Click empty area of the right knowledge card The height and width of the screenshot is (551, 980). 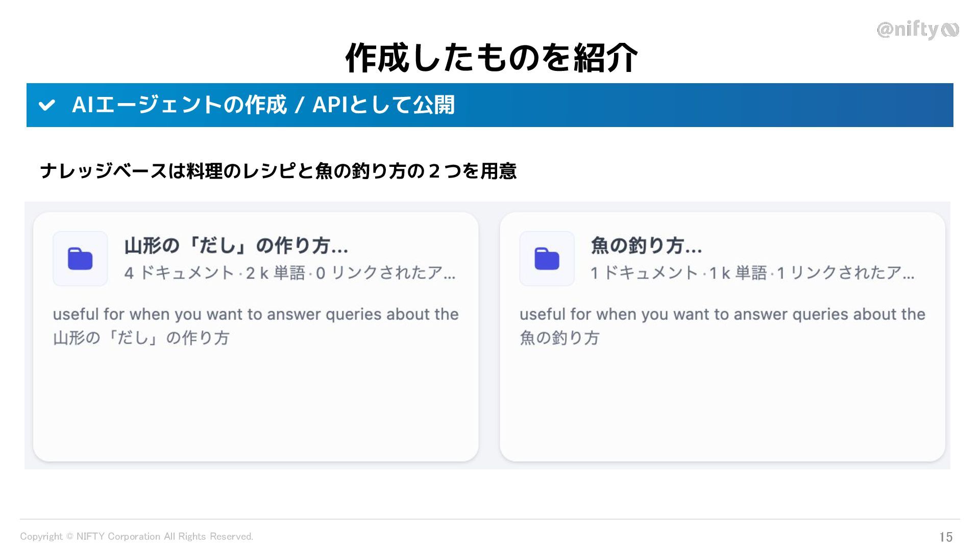click(722, 403)
